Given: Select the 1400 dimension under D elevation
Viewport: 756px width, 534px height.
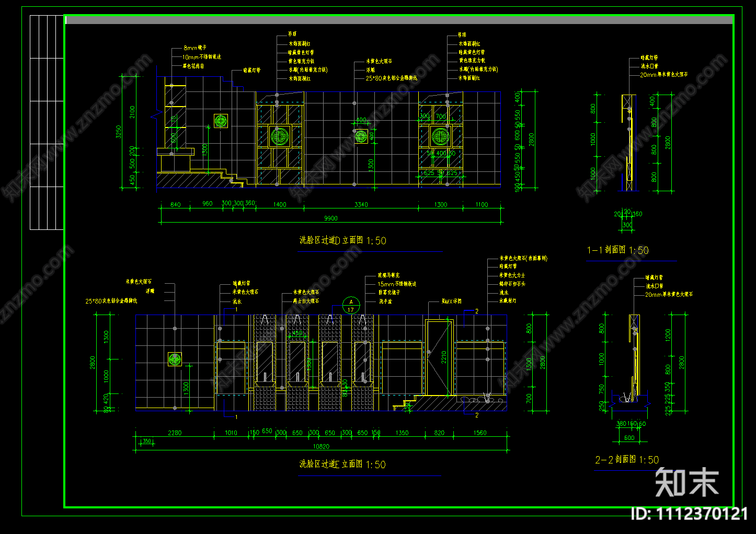Looking at the screenshot, I should pos(280,205).
